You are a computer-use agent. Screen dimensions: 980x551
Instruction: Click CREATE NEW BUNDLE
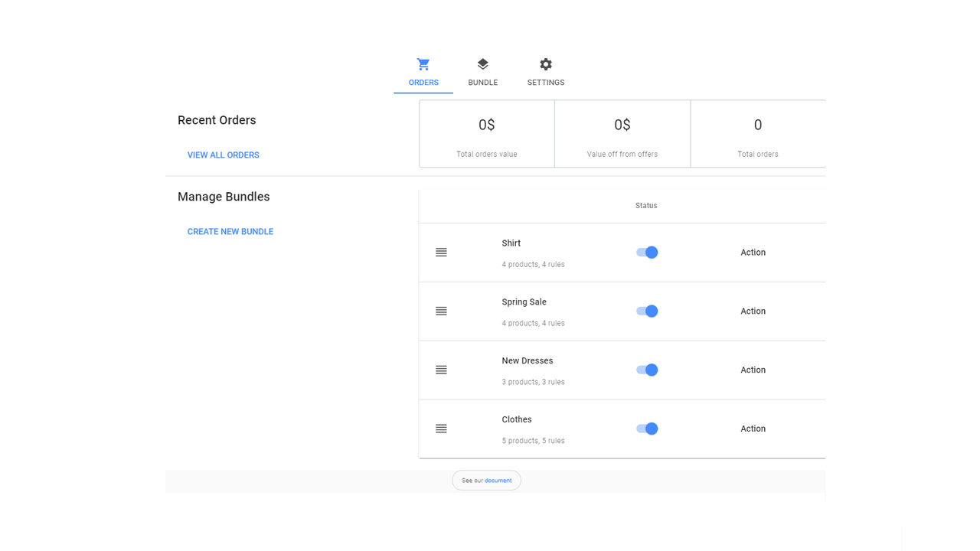point(230,231)
